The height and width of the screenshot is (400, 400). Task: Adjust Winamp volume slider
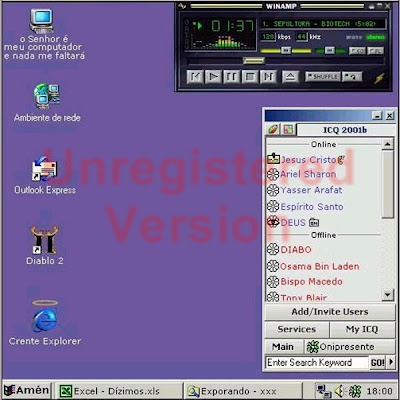[x=286, y=50]
